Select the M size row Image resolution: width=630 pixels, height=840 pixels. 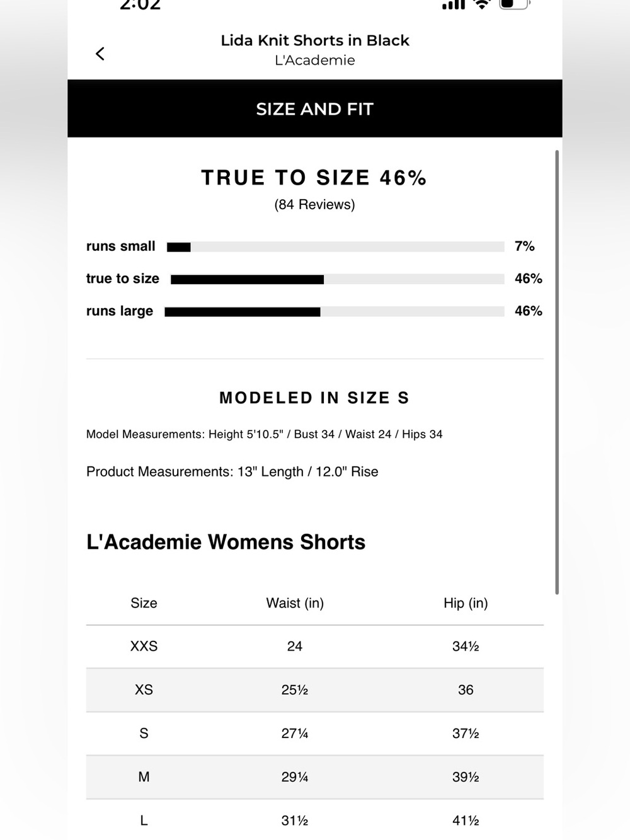(x=315, y=777)
